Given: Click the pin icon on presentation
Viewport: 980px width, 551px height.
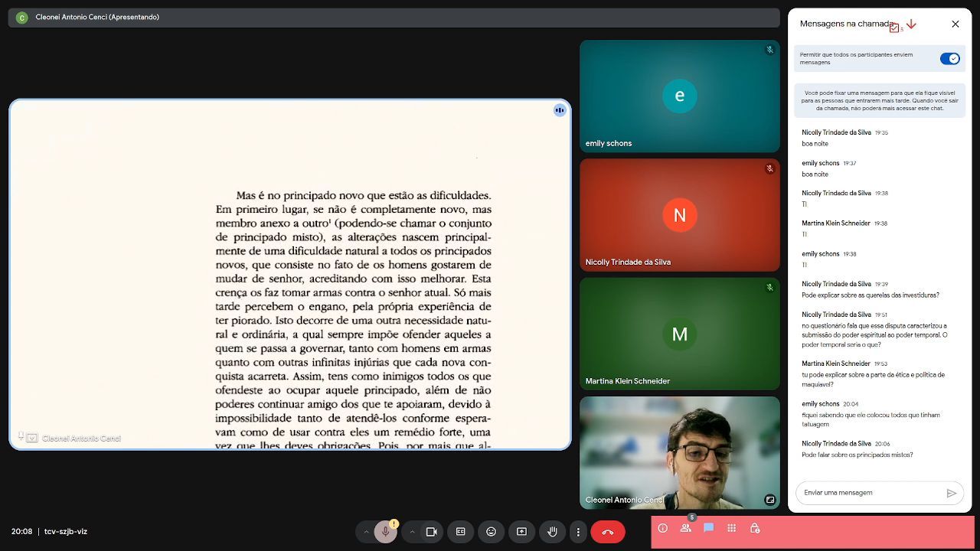Looking at the screenshot, I should (21, 436).
